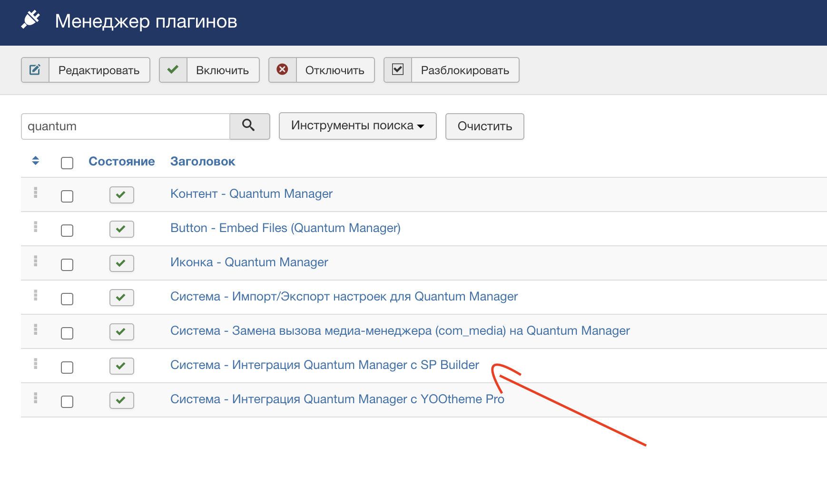Open the com_media replacement plugin link
The image size is (827, 504).
(400, 330)
